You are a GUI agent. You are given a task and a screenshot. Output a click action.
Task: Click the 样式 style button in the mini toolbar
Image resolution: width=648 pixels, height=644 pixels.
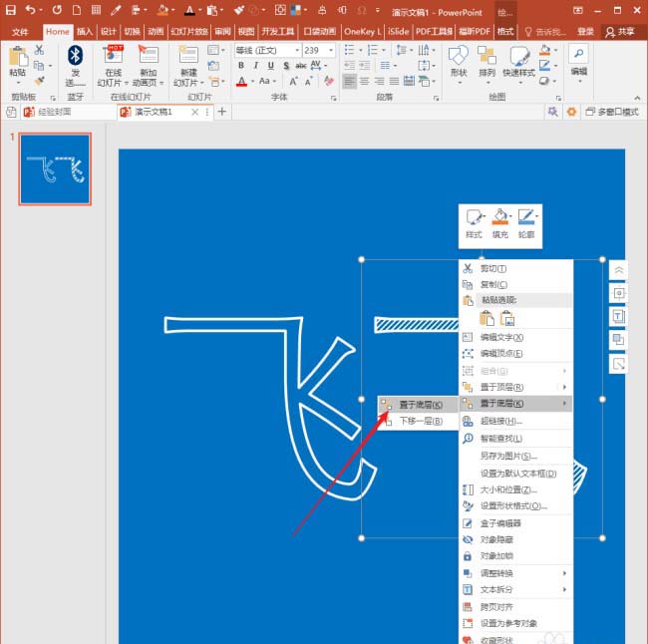coord(474,220)
